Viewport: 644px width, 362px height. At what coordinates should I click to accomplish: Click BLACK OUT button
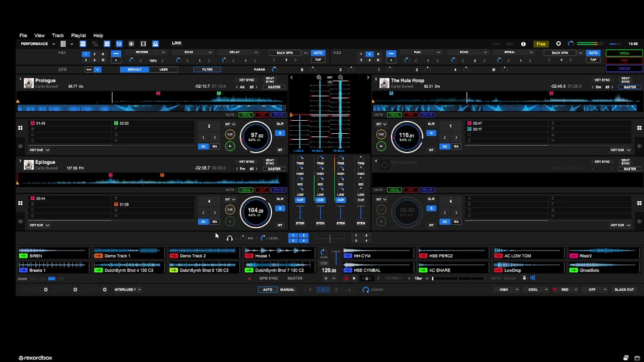click(624, 290)
